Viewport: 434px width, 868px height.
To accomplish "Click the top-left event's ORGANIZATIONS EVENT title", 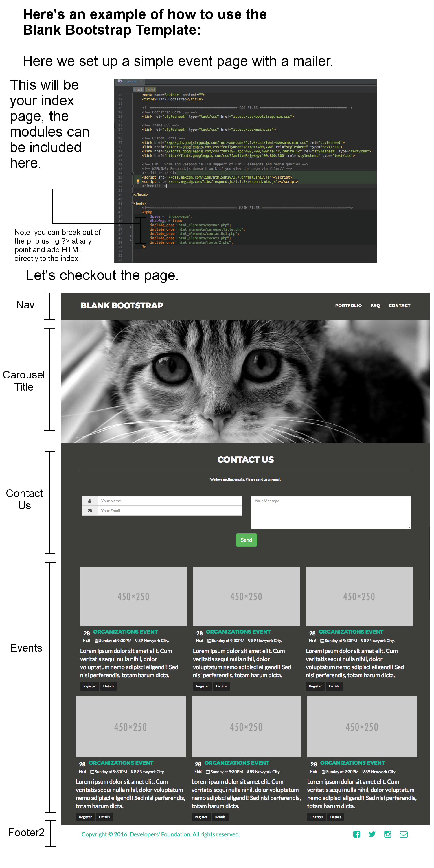I will [125, 632].
